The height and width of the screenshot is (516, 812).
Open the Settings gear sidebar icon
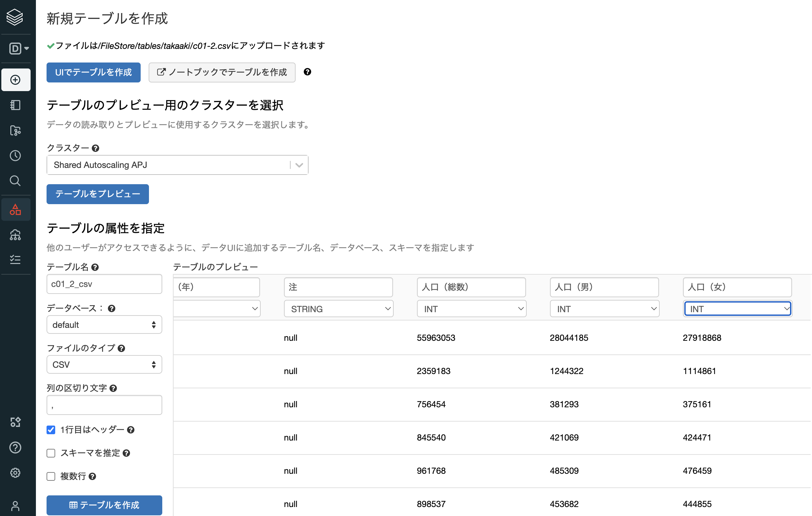click(16, 473)
